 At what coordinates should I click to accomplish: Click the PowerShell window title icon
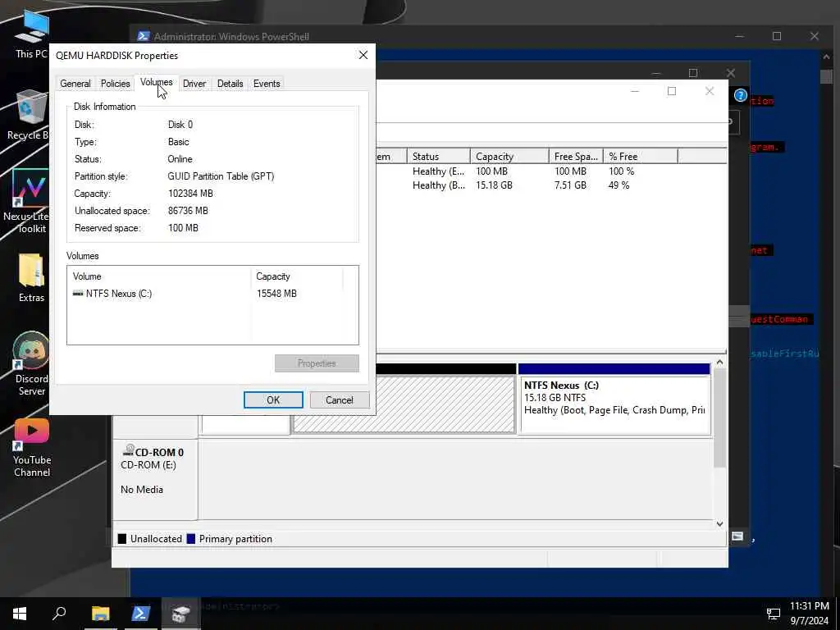point(143,36)
